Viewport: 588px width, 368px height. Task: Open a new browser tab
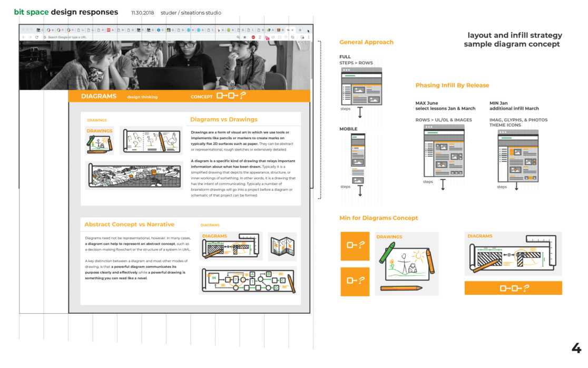(300, 30)
